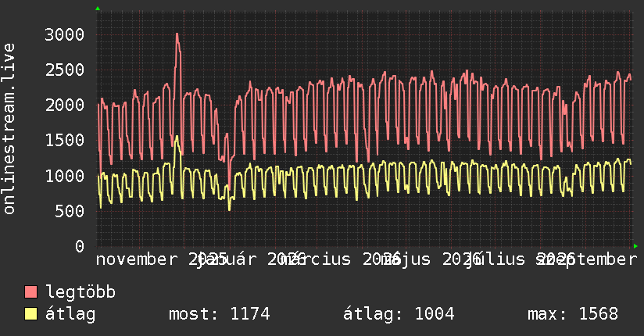
Task: Click the green arrow ending the x-axis
Action: 635,246
